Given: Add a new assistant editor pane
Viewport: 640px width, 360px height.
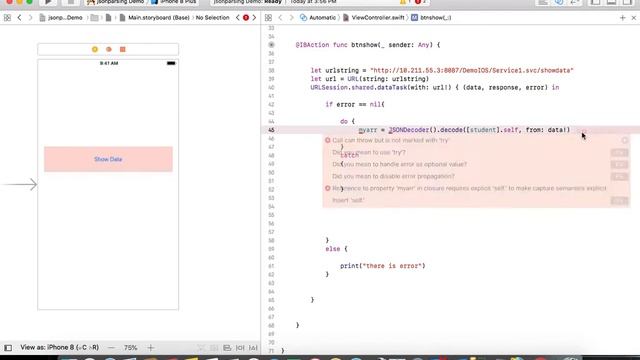Looking at the screenshot, I should pos(622,18).
